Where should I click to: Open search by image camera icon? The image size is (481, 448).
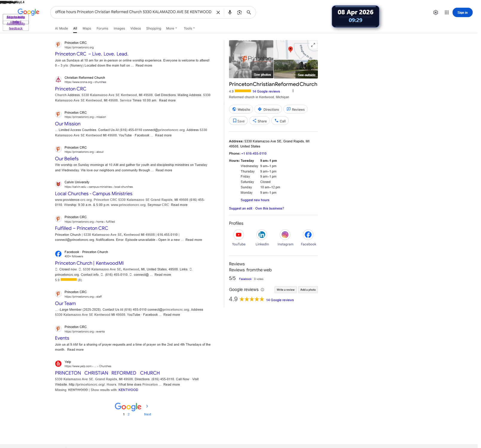pyautogui.click(x=239, y=13)
